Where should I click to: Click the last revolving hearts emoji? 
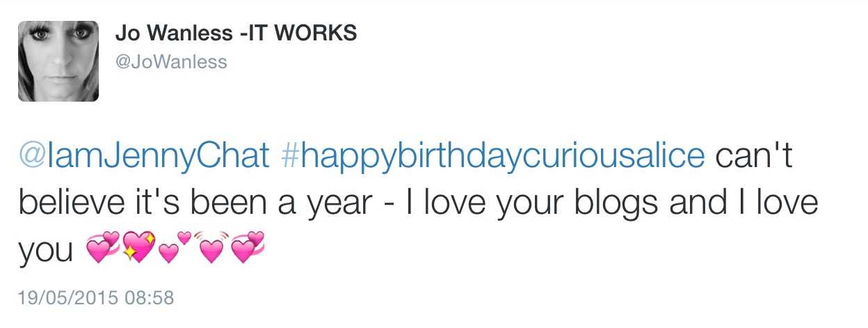[x=247, y=247]
